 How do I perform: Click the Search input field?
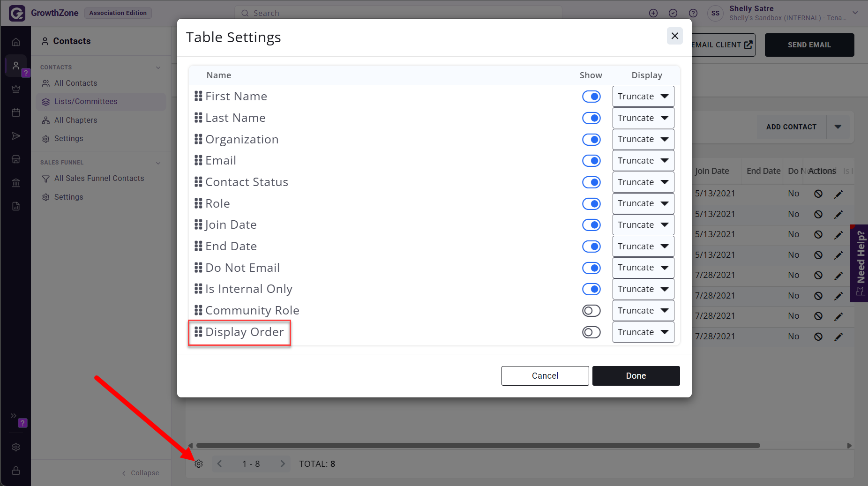pos(398,13)
